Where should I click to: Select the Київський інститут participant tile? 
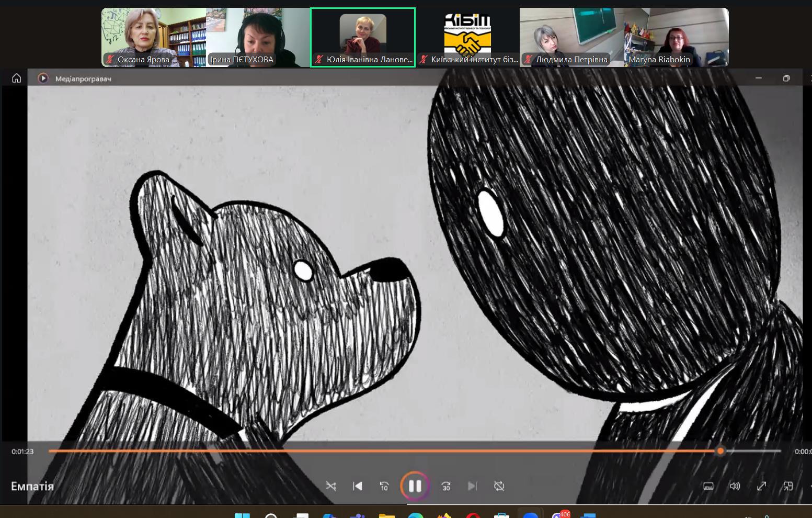pyautogui.click(x=467, y=37)
